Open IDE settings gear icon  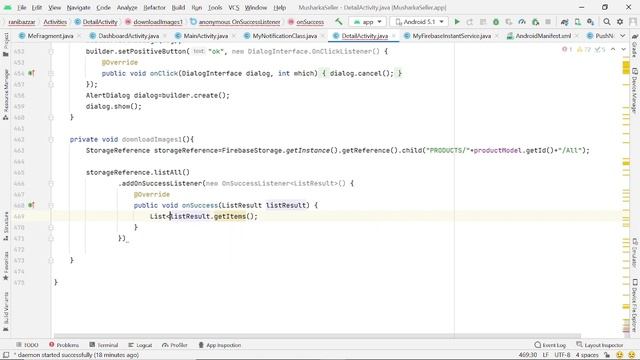point(620,22)
